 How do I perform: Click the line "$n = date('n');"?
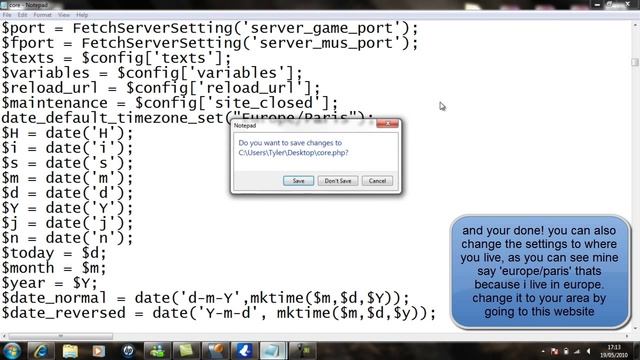pyautogui.click(x=67, y=238)
